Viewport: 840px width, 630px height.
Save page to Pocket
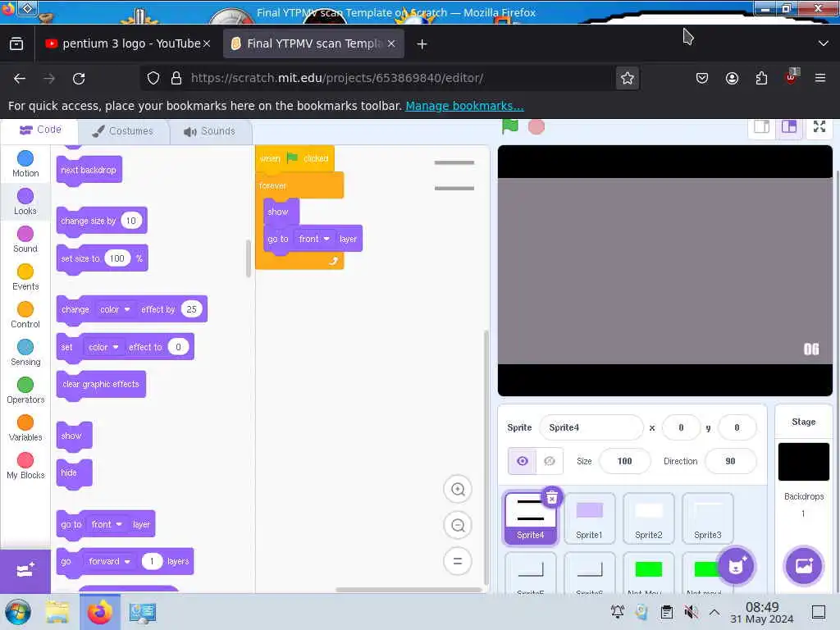(702, 78)
